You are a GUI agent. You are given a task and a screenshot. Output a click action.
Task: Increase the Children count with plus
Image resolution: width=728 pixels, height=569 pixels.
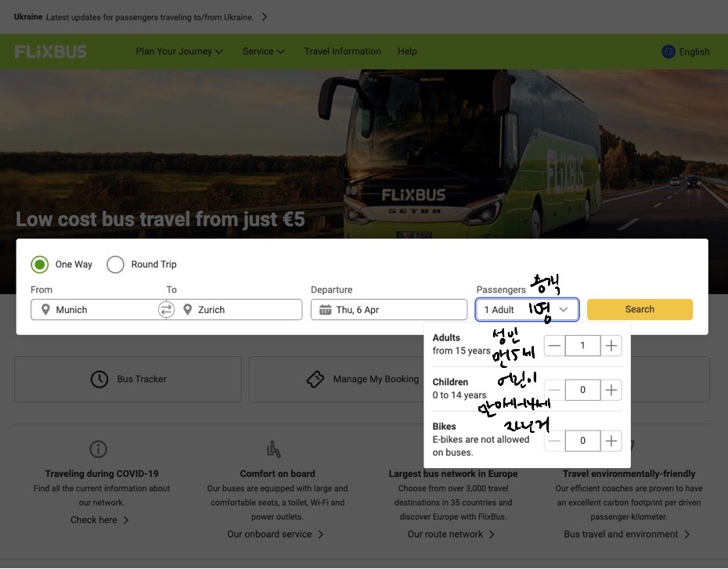[x=611, y=390]
